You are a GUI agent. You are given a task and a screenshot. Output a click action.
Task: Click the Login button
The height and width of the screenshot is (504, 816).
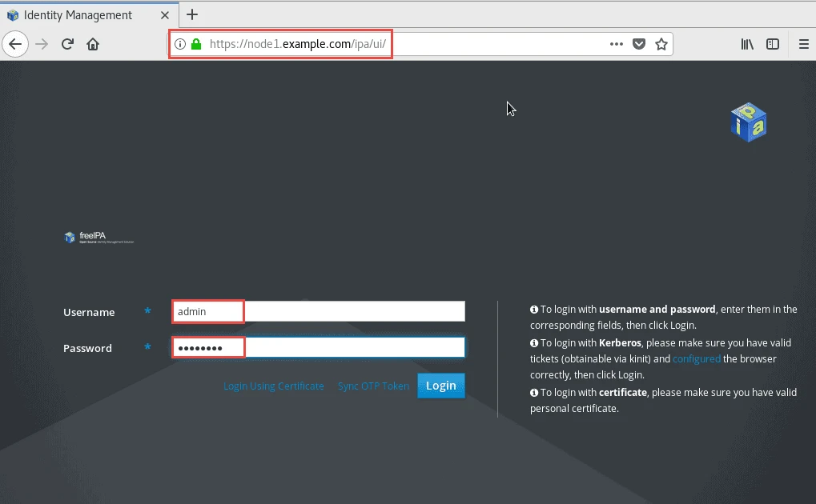(x=440, y=385)
